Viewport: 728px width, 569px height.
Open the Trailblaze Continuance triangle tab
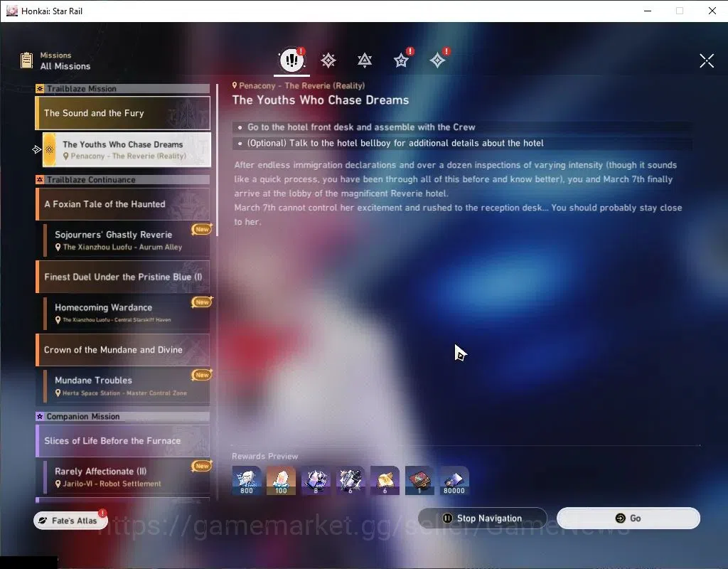pyautogui.click(x=365, y=60)
